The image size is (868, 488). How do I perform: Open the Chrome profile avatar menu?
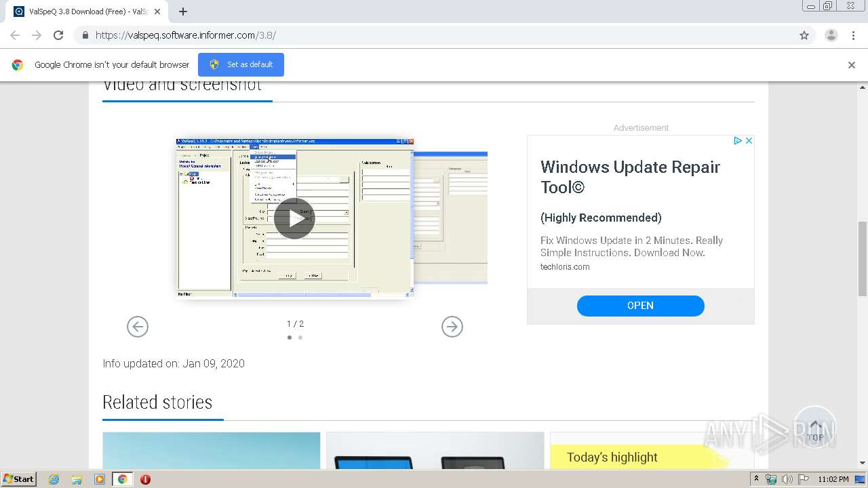[831, 35]
